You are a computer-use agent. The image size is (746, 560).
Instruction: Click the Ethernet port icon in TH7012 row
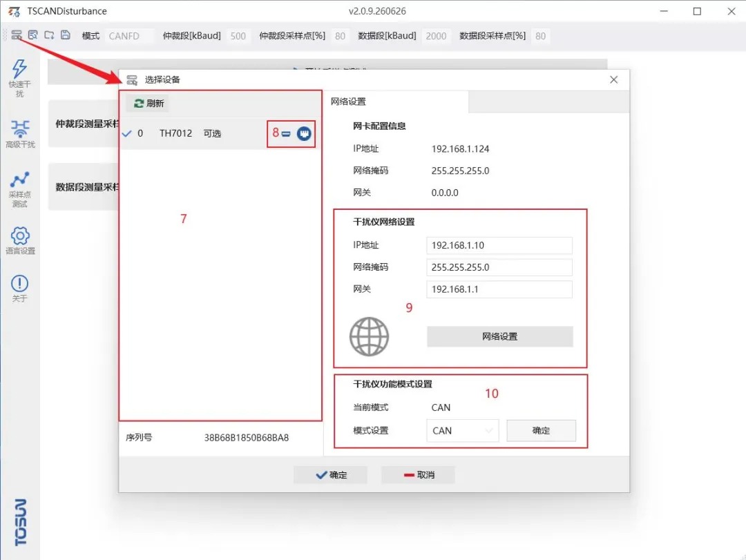pyautogui.click(x=304, y=134)
